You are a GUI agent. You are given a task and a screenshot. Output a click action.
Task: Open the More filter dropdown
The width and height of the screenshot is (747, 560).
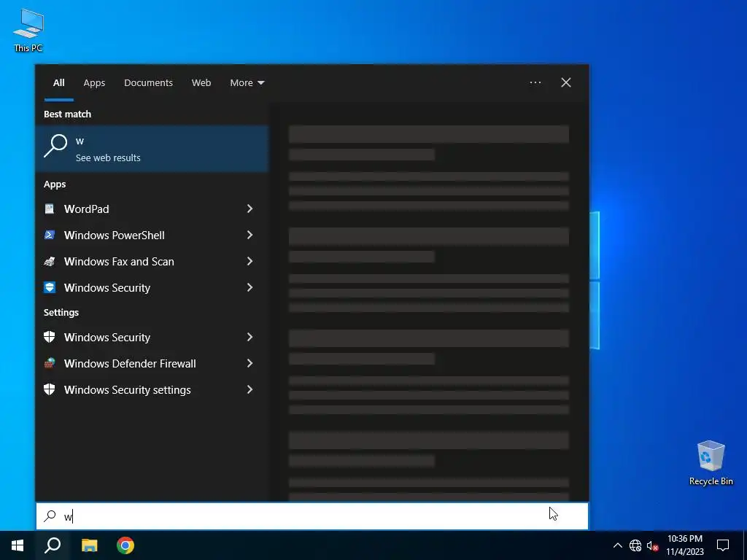[247, 83]
